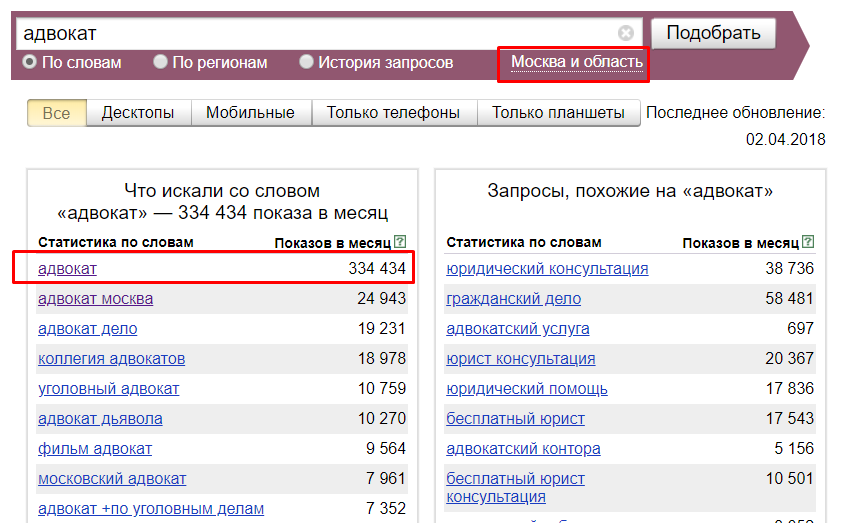
Task: Select 'История запросов' radio button
Action: (306, 62)
